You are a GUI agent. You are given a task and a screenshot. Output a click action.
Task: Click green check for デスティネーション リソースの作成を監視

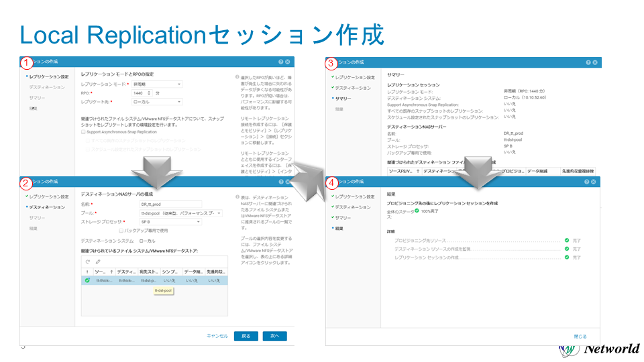point(567,249)
